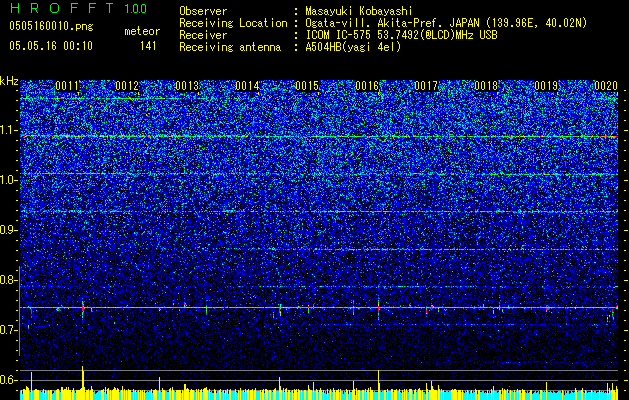629x400 pixels.
Task: Click the 1.1 frequency axis label
Action: tap(8, 130)
